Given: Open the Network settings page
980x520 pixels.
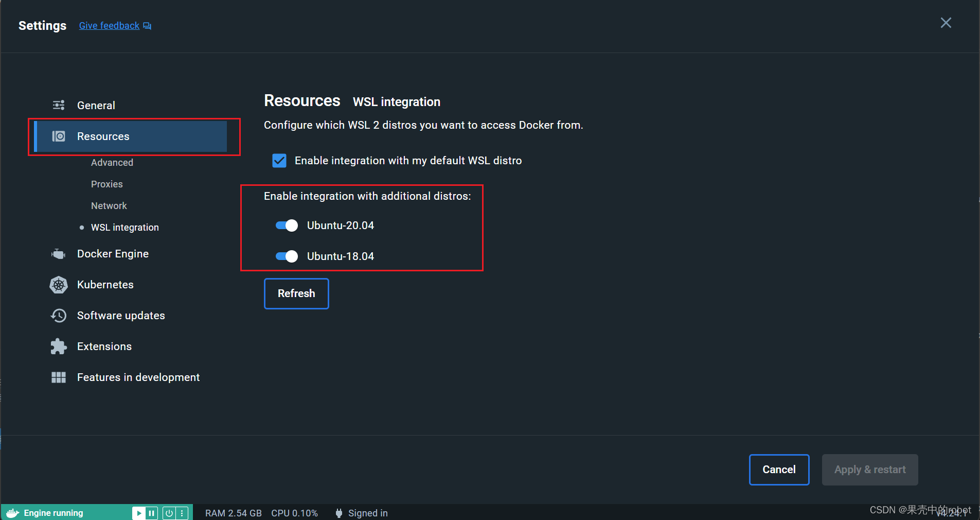Looking at the screenshot, I should coord(109,205).
